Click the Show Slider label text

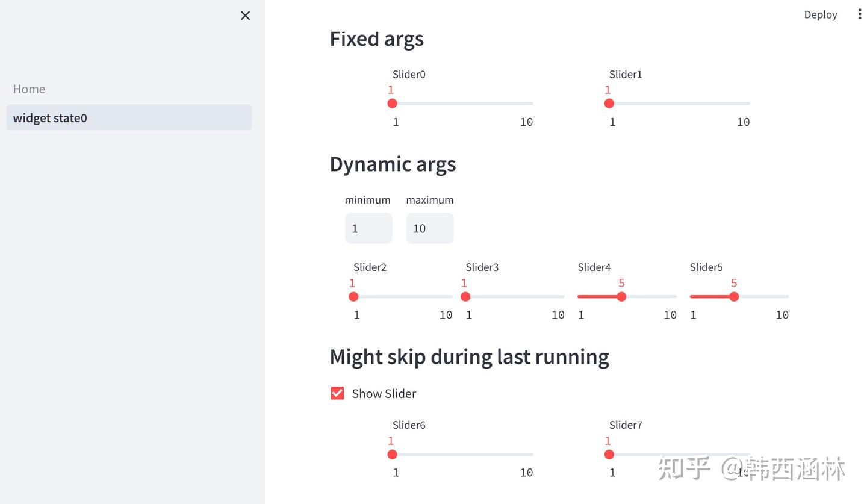384,393
